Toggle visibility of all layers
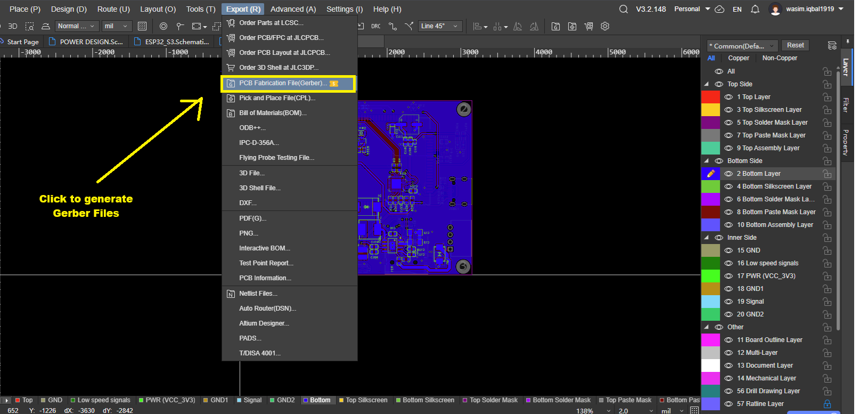 pos(719,71)
